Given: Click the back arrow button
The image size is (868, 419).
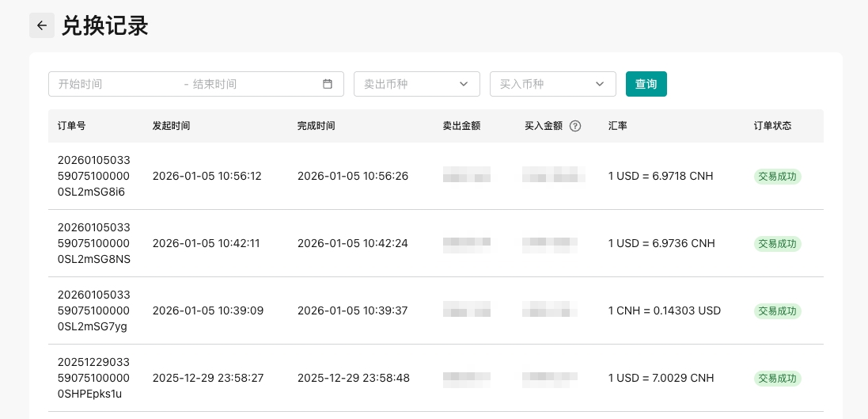Looking at the screenshot, I should click(42, 25).
